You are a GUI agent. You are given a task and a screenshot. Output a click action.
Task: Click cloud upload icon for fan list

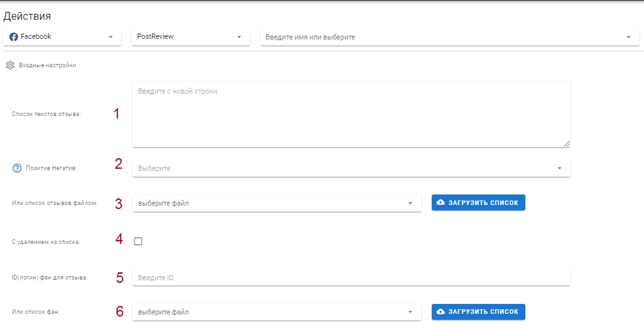click(441, 311)
